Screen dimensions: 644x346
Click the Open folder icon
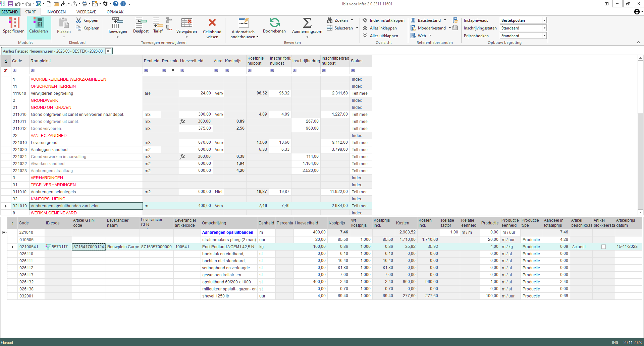pyautogui.click(x=56, y=4)
